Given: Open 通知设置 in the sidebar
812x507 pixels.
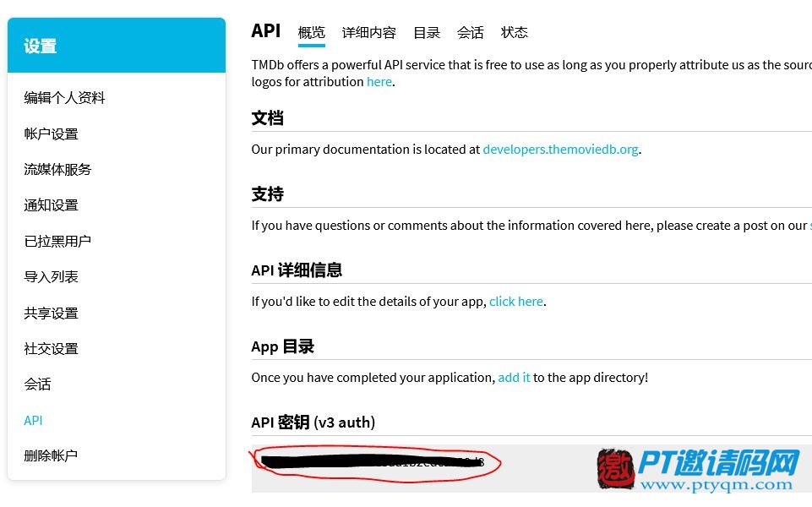Looking at the screenshot, I should [51, 205].
